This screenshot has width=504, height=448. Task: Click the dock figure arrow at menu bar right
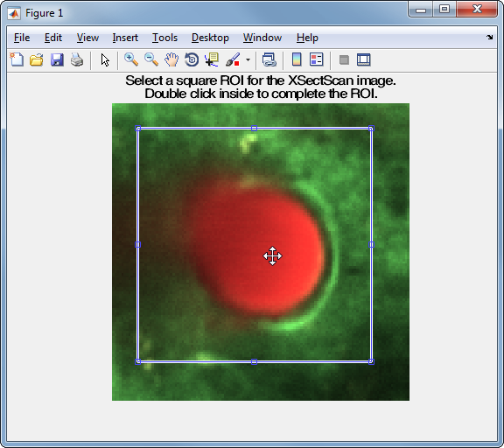coord(489,38)
